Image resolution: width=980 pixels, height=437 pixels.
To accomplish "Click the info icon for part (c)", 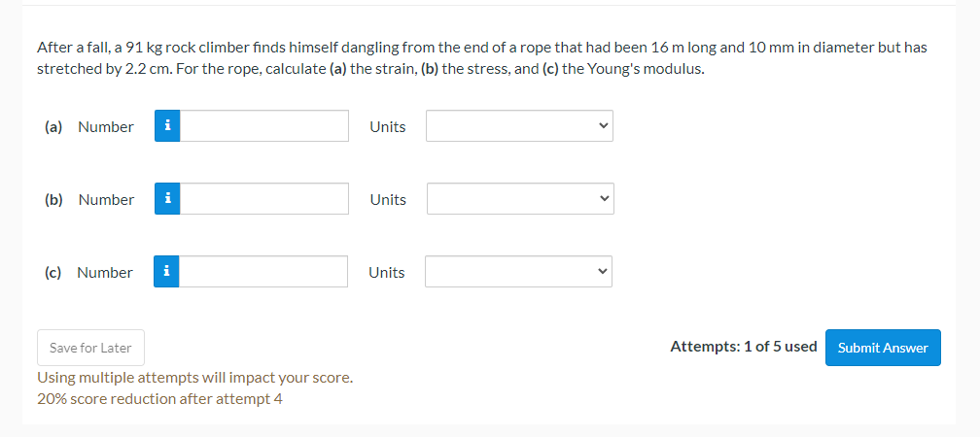I will click(x=166, y=272).
